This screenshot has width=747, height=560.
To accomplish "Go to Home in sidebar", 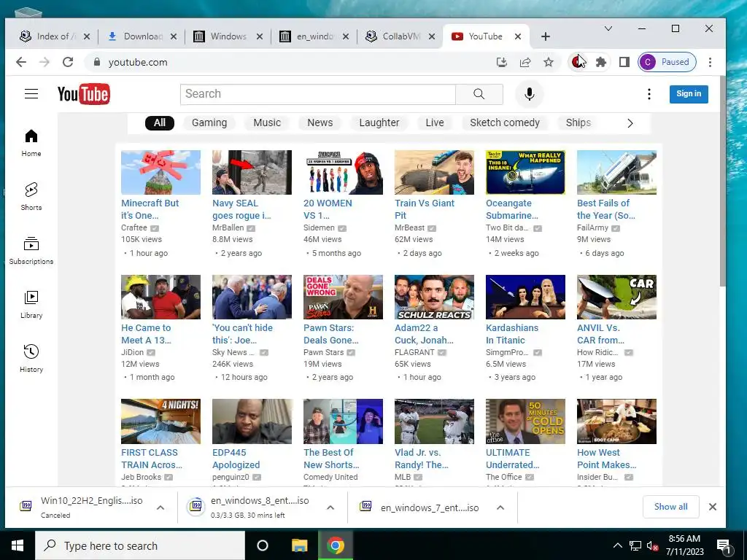I will point(31,143).
